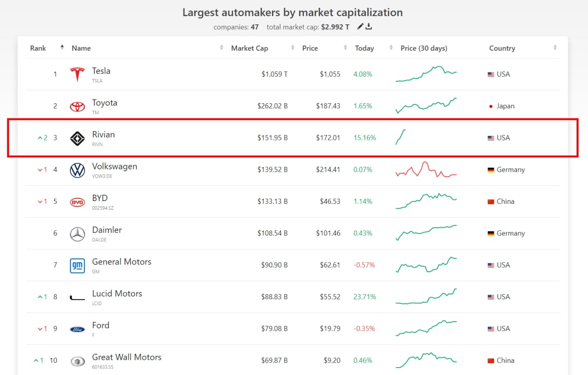The image size is (588, 375).
Task: Sort by Country column arrows
Action: tap(555, 48)
